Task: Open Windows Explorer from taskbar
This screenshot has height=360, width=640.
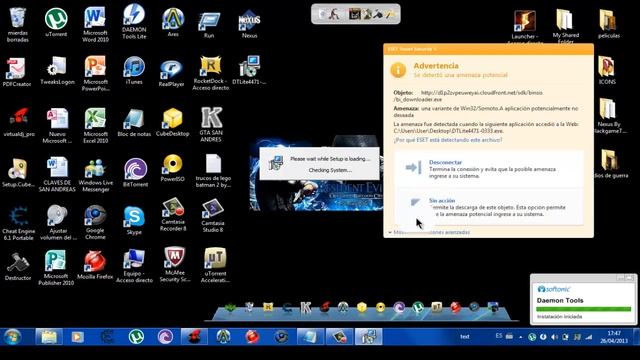Action: coord(49,337)
